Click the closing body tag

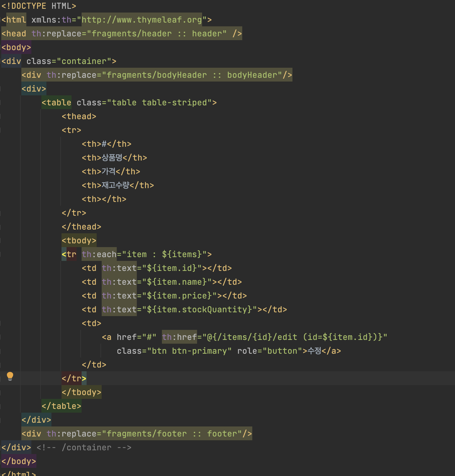click(x=19, y=461)
